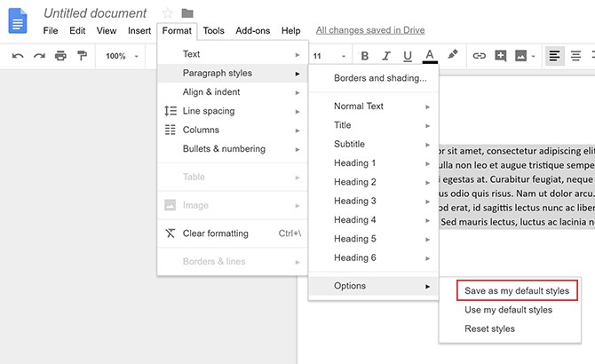This screenshot has width=595, height=364.
Task: Select the paint format roller icon
Action: [x=82, y=56]
